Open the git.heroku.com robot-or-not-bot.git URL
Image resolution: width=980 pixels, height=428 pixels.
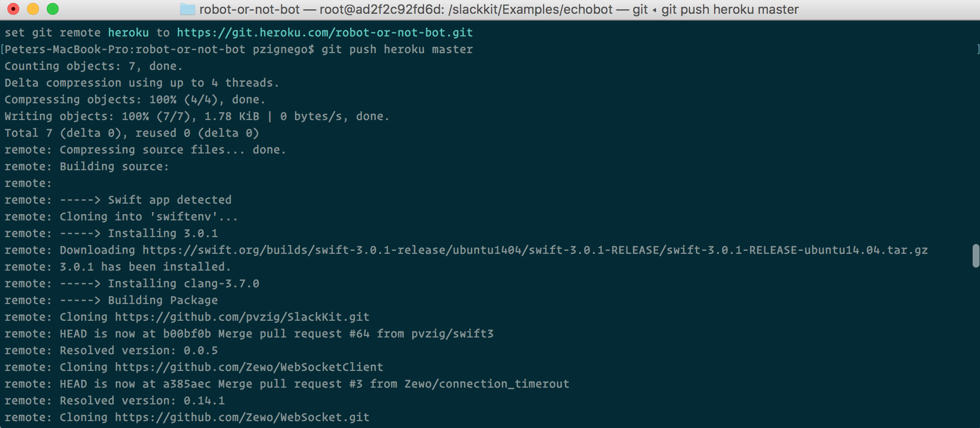325,33
